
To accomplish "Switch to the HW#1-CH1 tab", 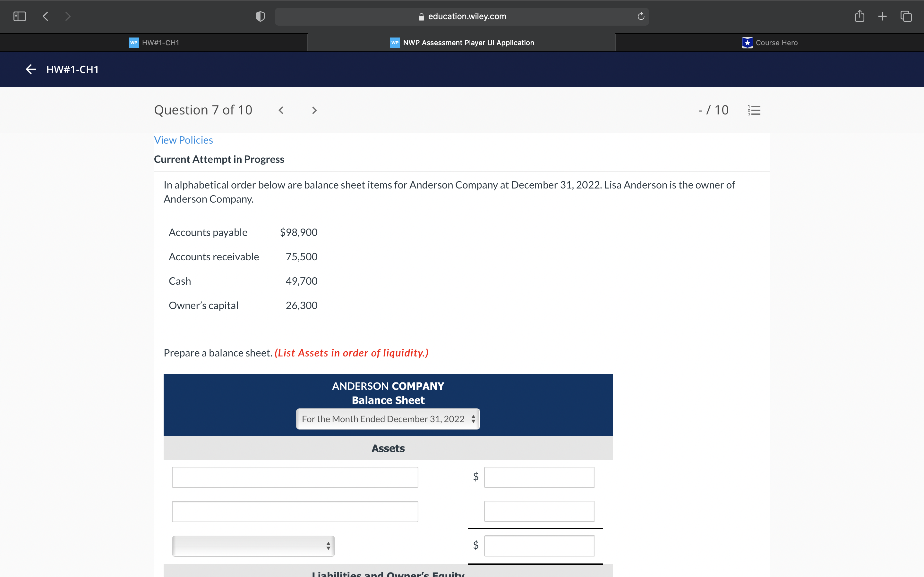I will (x=154, y=43).
